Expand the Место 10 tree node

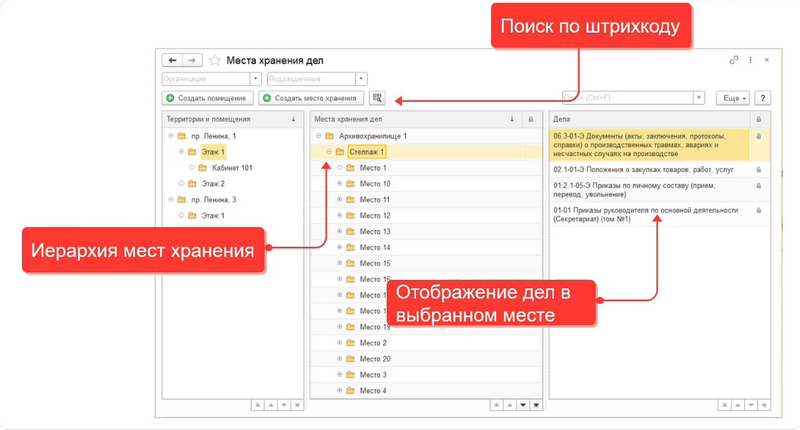[339, 184]
